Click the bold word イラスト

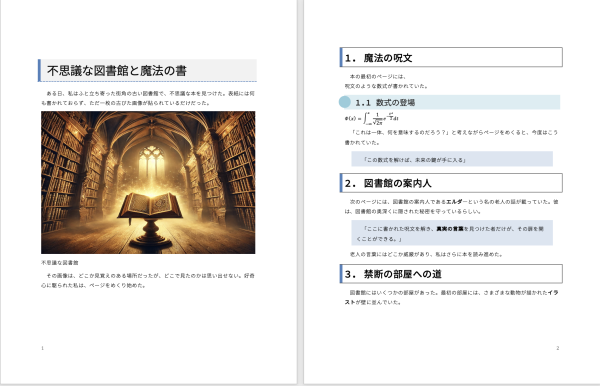tap(452, 297)
